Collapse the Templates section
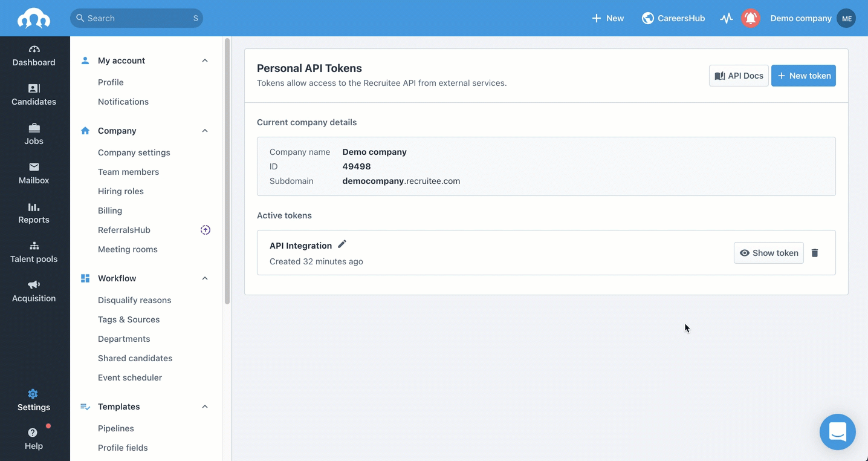 [205, 407]
